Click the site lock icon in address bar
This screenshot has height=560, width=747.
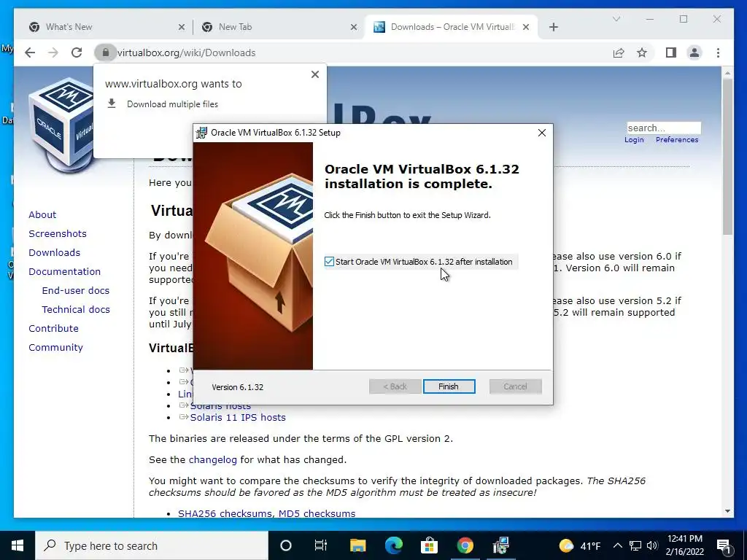pyautogui.click(x=105, y=52)
